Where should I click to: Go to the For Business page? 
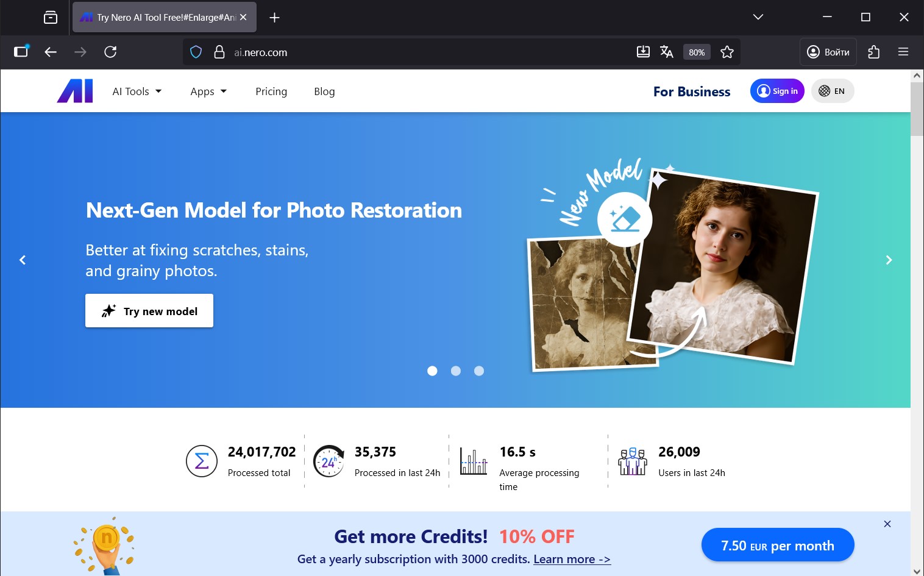click(692, 91)
